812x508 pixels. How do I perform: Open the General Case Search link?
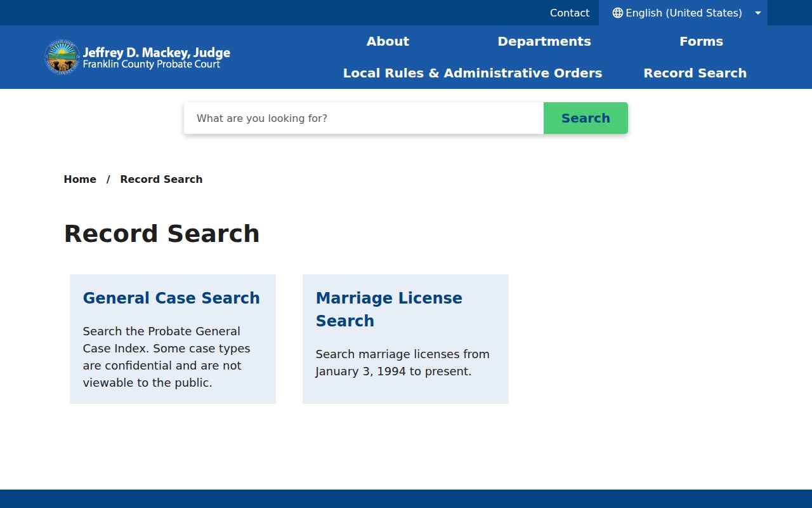point(171,298)
